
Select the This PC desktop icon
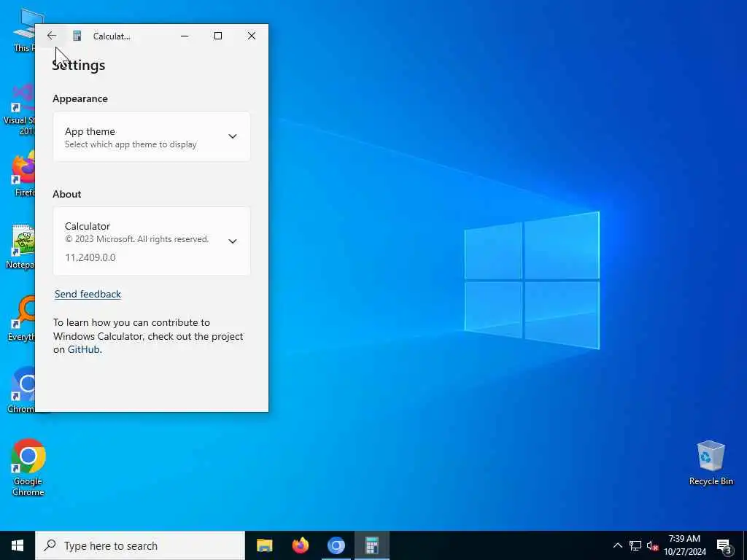click(25, 29)
